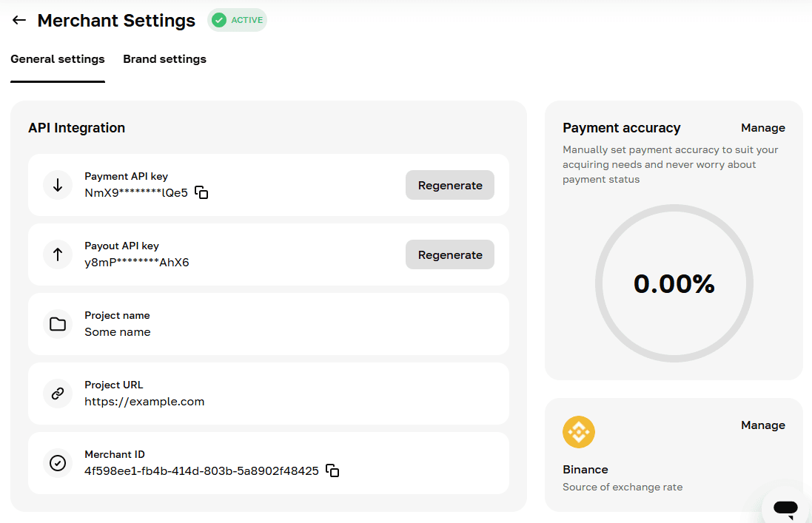Click the 0.00% accuracy progress circle
The width and height of the screenshot is (812, 523).
click(674, 283)
